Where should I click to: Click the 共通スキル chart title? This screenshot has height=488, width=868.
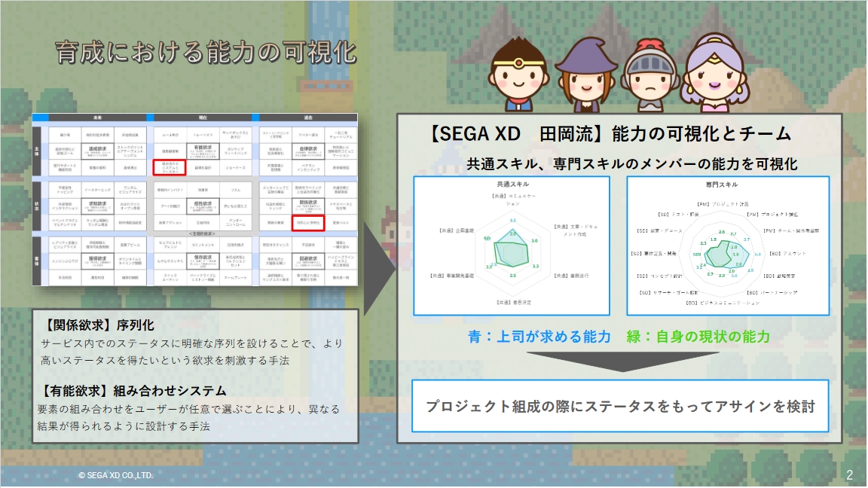512,185
